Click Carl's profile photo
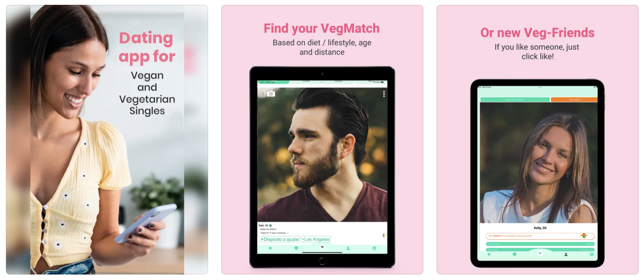The image size is (644, 280). [322, 154]
